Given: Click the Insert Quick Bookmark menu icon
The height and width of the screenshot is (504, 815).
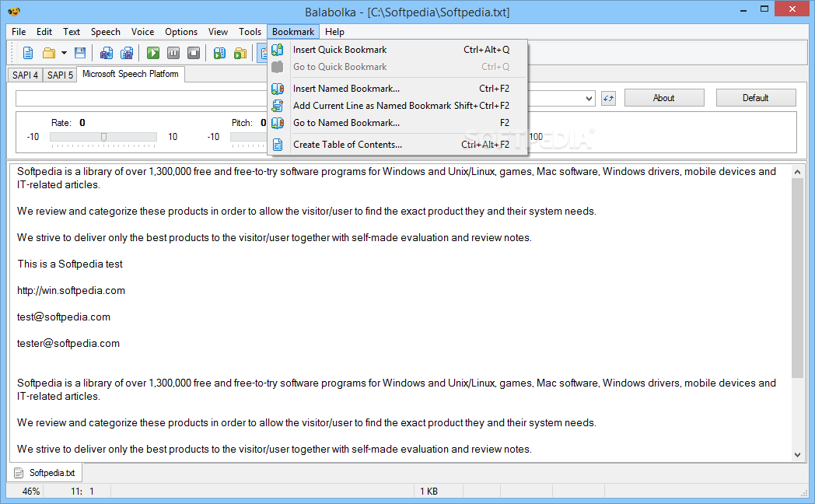Looking at the screenshot, I should point(278,49).
